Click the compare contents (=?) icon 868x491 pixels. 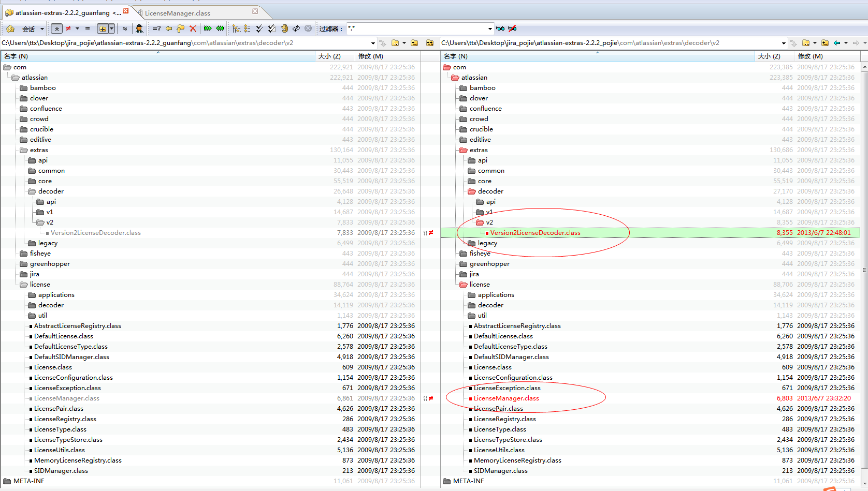coord(156,28)
